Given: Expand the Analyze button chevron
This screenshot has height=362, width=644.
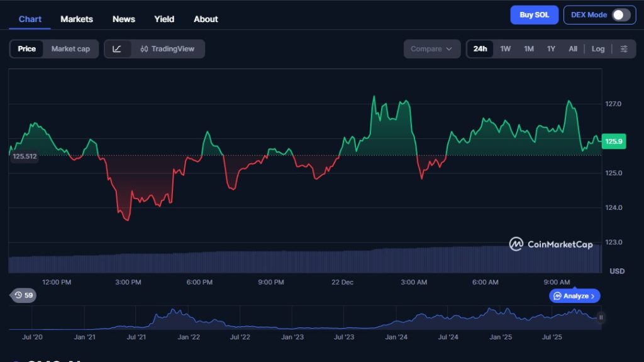Looking at the screenshot, I should pyautogui.click(x=592, y=296).
